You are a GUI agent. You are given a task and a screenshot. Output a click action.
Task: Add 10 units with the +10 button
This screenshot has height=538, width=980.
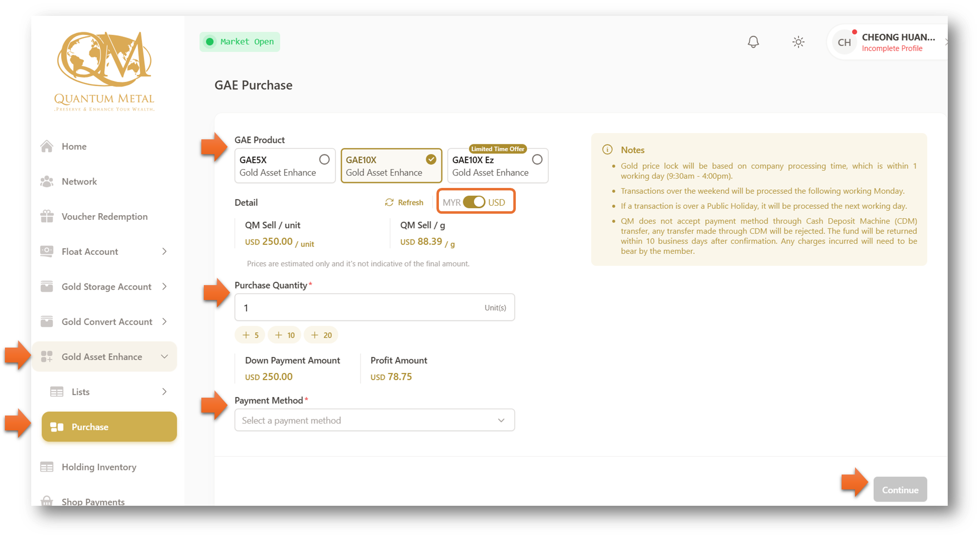pos(285,335)
